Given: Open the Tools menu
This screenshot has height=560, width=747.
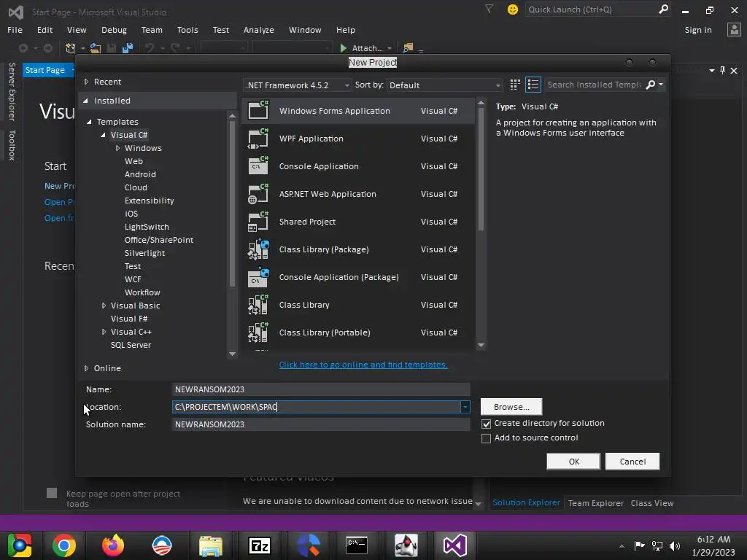Looking at the screenshot, I should coord(187,29).
